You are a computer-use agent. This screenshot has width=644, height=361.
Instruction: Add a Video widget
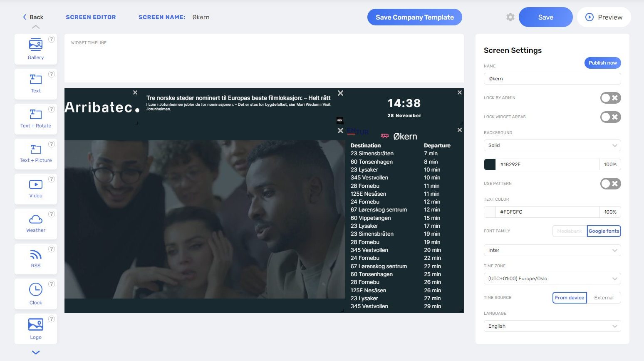[36, 189]
